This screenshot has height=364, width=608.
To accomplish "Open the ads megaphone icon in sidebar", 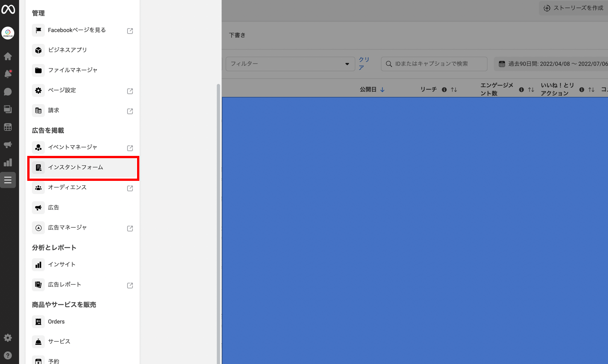I will coord(8,145).
